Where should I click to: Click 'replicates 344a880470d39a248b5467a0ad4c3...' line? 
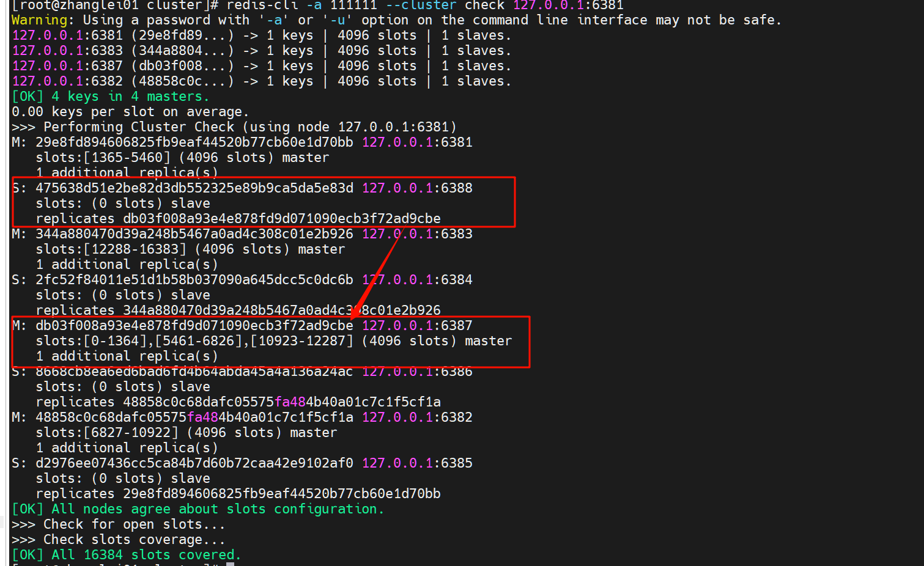[x=238, y=311]
